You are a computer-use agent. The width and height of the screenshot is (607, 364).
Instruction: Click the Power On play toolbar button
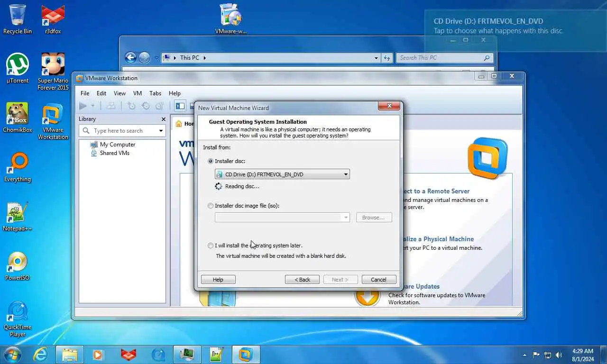83,106
